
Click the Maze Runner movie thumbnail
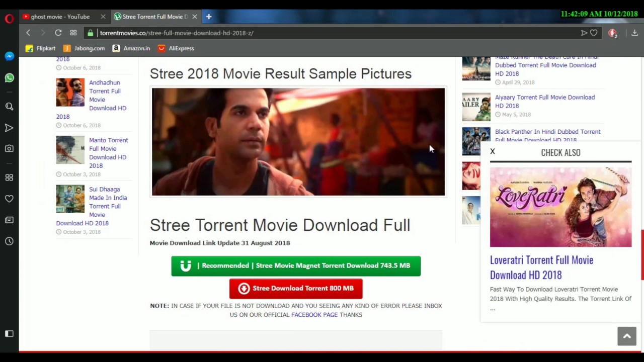[x=476, y=69]
